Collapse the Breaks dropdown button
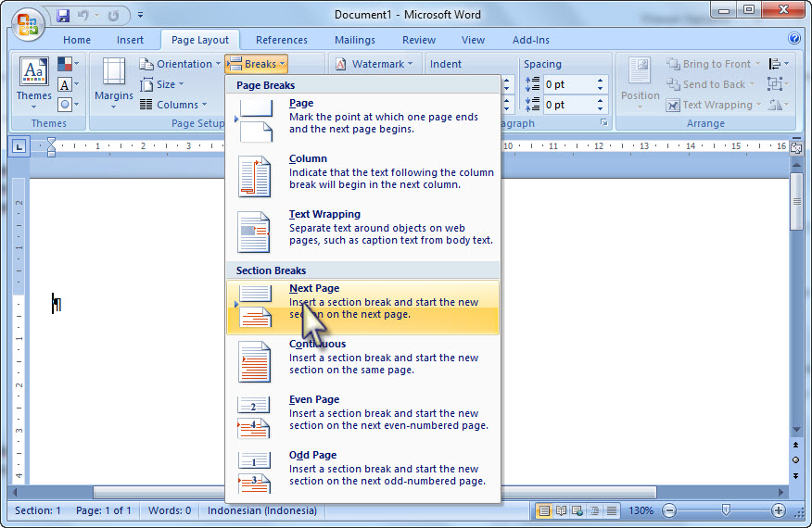 coord(257,64)
